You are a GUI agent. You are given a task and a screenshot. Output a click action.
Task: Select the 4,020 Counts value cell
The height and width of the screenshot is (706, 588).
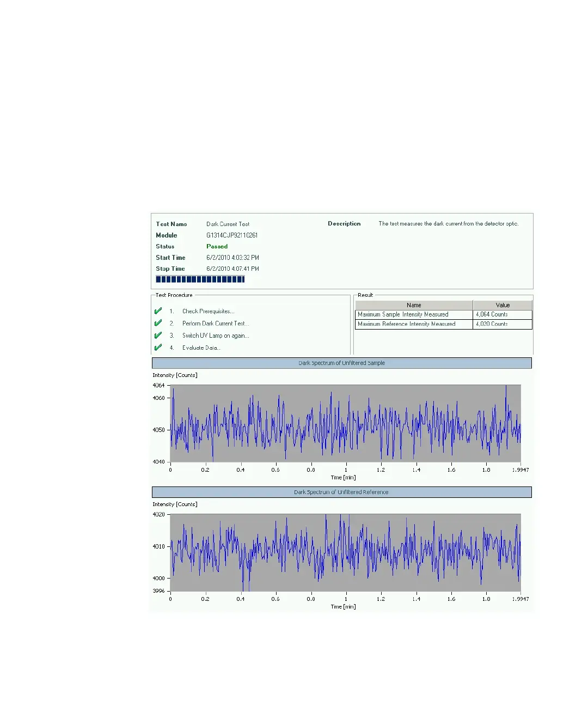click(x=503, y=324)
